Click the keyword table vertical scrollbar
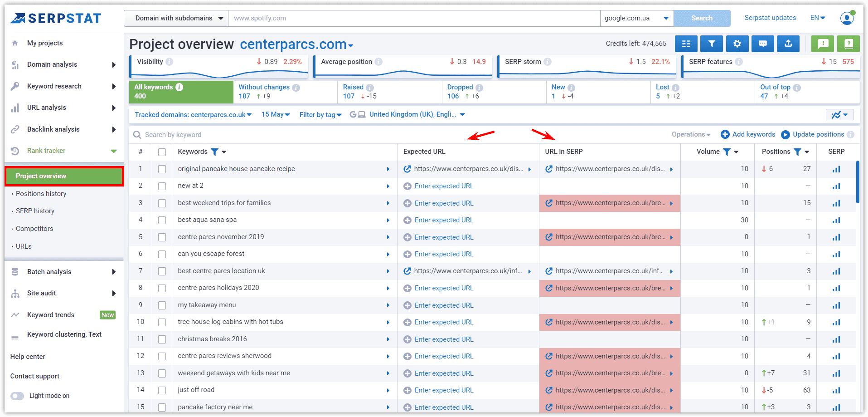 click(858, 182)
